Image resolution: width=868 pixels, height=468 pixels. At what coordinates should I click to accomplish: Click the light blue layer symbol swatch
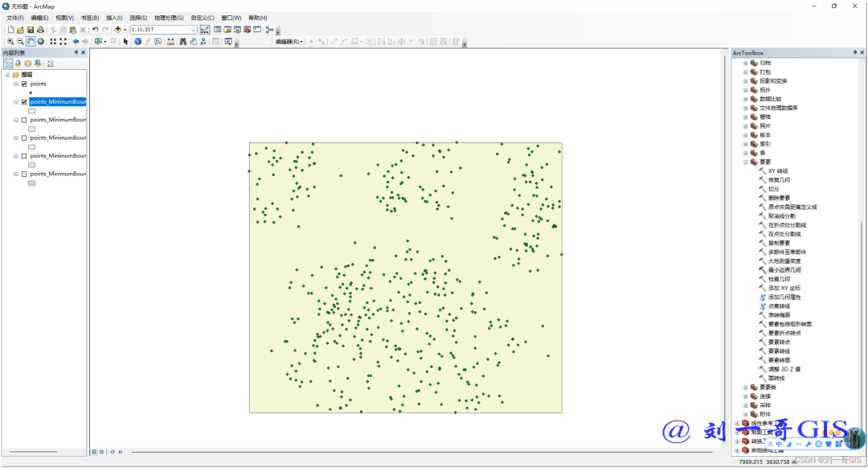(x=31, y=165)
